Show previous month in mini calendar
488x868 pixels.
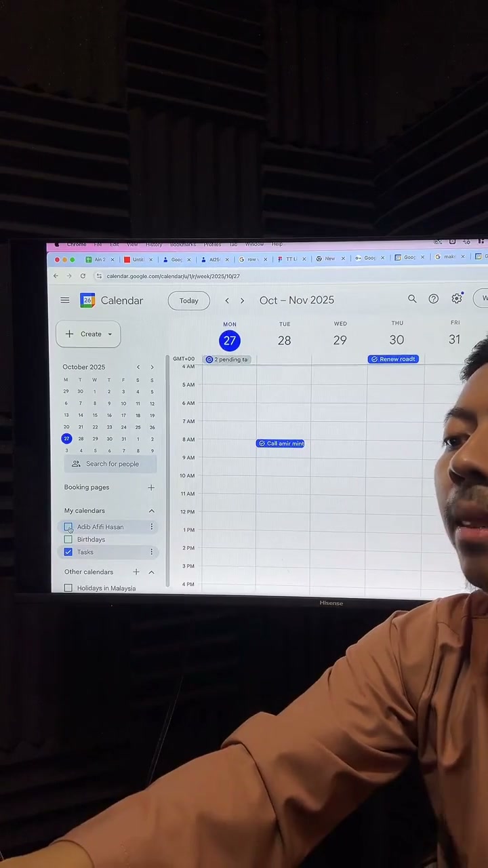click(x=138, y=367)
